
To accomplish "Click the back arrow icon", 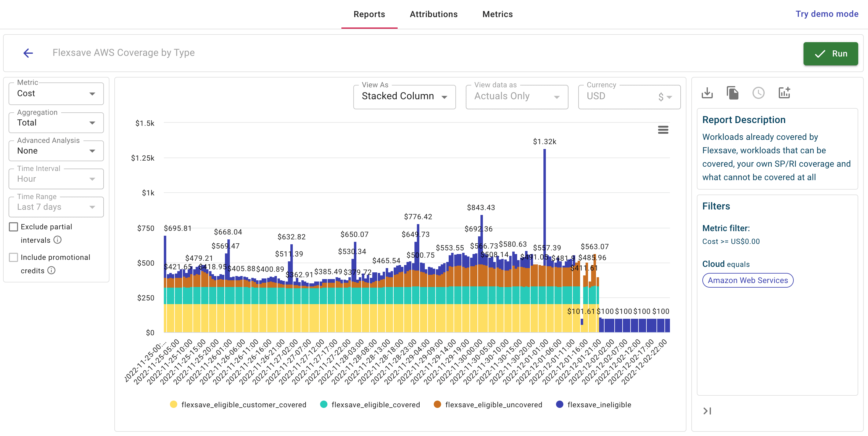I will tap(28, 53).
